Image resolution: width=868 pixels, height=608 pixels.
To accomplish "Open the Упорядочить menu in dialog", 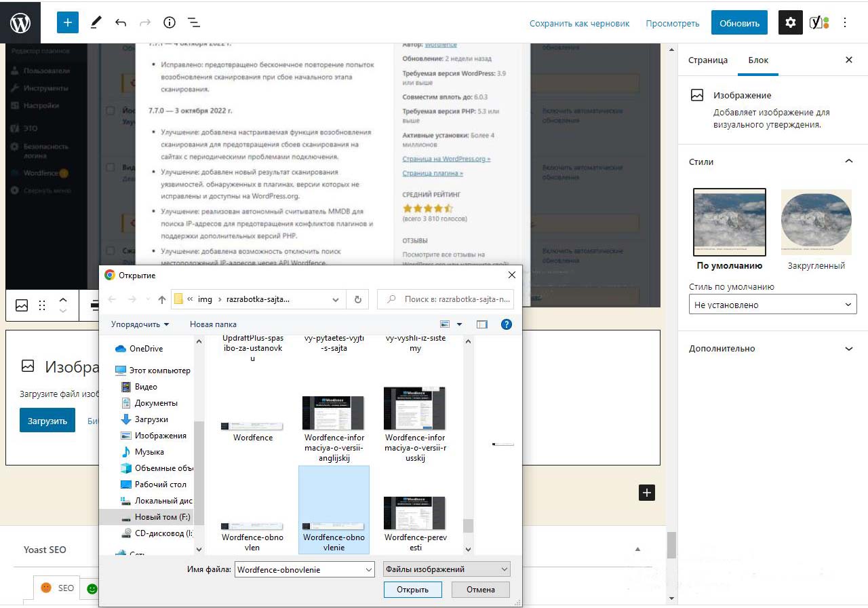I will [140, 324].
